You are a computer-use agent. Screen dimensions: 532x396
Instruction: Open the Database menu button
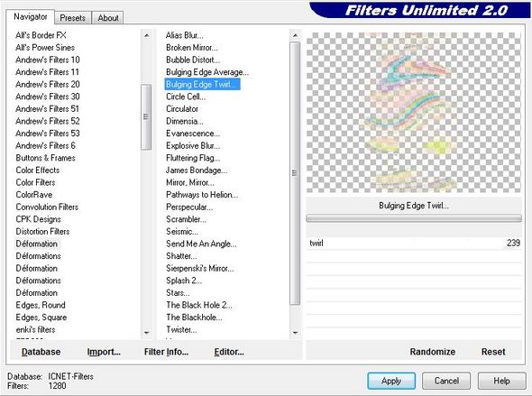pos(41,352)
